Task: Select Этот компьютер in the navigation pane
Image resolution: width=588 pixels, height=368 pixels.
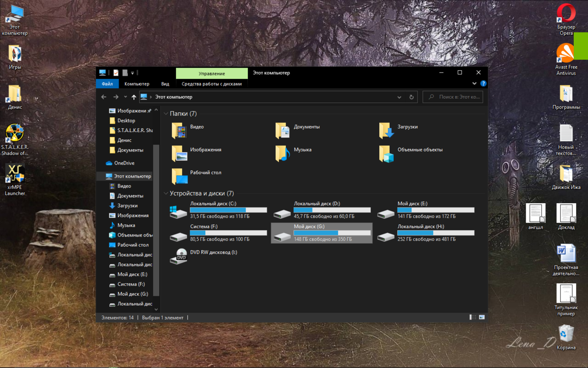Action: coord(129,176)
